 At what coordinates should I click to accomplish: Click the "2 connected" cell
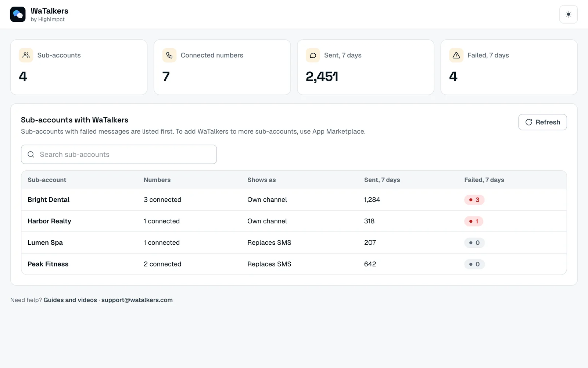pos(162,264)
